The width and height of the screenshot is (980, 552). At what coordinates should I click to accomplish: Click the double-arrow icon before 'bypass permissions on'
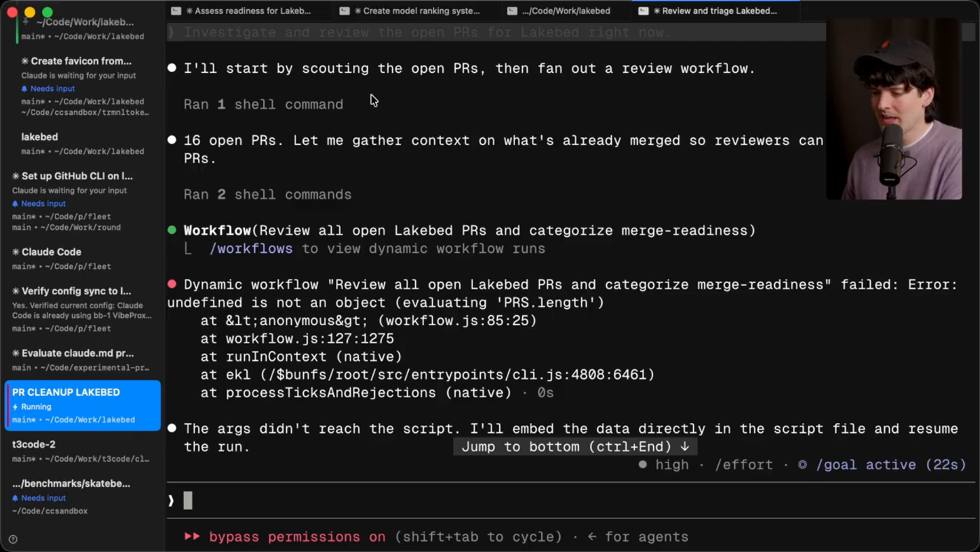point(192,537)
